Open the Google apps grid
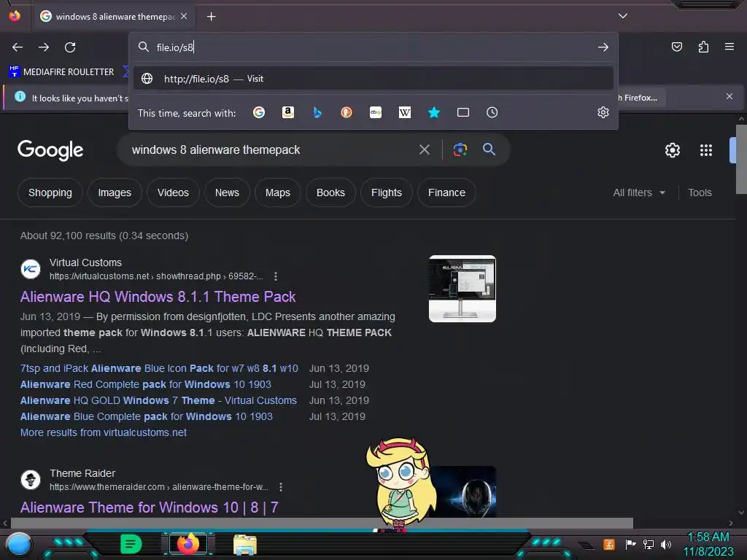The image size is (747, 560). pyautogui.click(x=706, y=150)
